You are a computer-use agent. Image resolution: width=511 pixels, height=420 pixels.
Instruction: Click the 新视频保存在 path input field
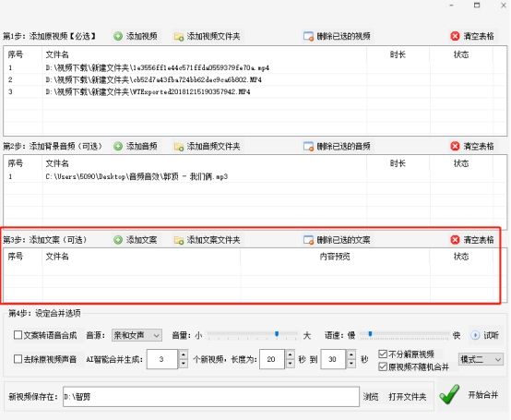(211, 397)
